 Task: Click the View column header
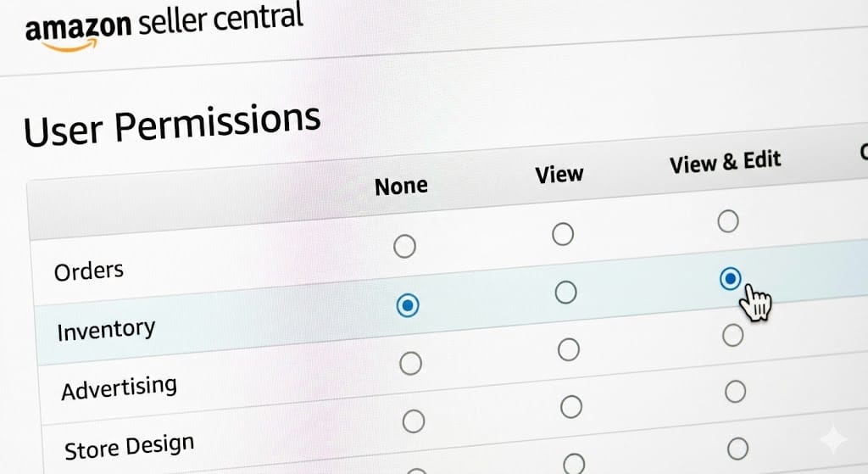pos(559,175)
